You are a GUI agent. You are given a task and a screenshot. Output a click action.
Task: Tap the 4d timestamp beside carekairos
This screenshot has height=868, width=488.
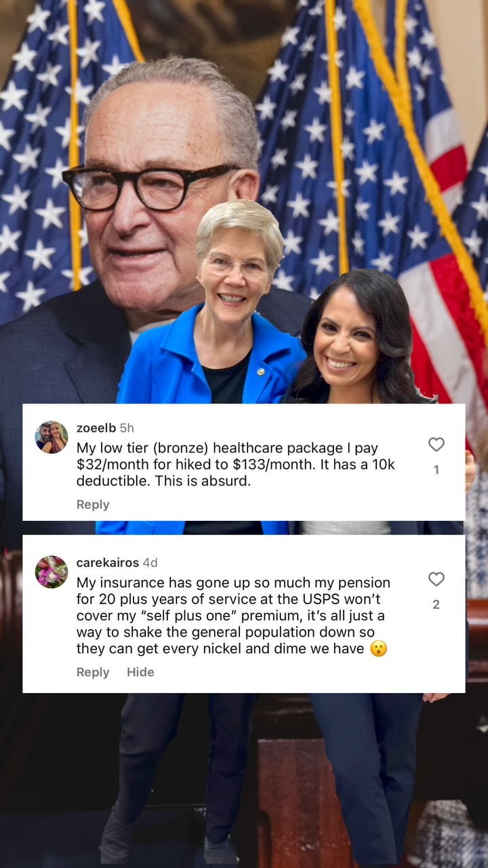150,563
